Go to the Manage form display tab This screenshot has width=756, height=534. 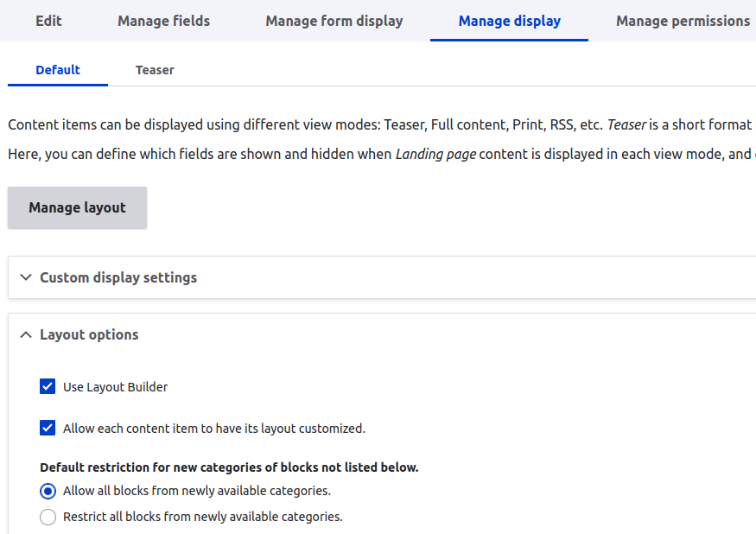click(334, 21)
